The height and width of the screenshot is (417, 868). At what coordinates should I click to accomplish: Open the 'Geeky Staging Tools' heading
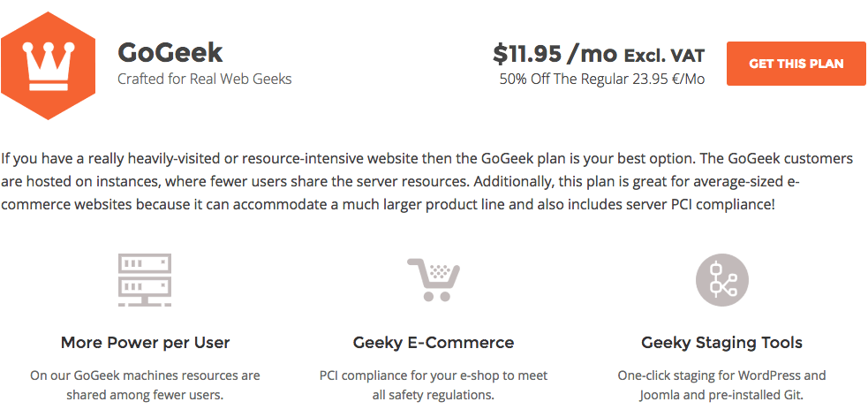click(721, 342)
